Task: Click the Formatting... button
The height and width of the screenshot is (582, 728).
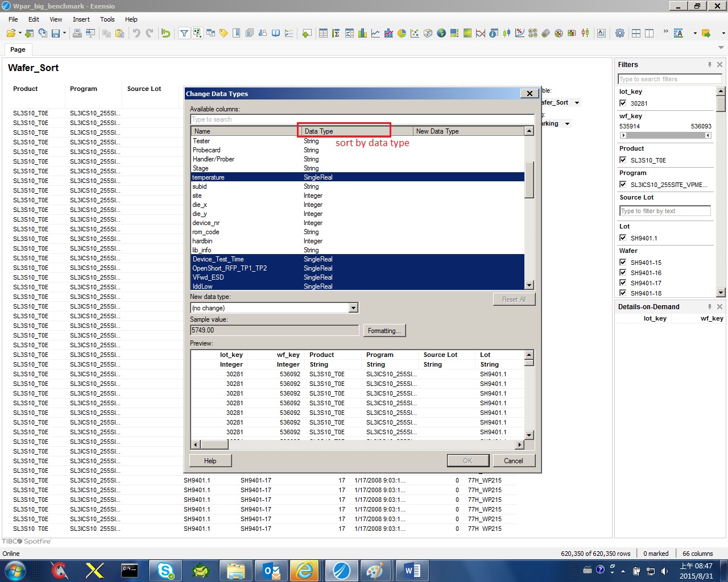Action: (x=384, y=331)
